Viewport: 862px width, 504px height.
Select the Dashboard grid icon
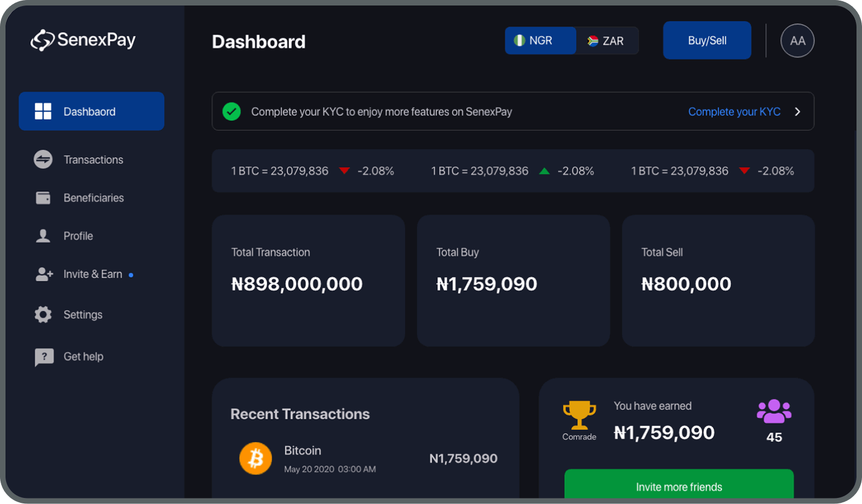tap(43, 111)
